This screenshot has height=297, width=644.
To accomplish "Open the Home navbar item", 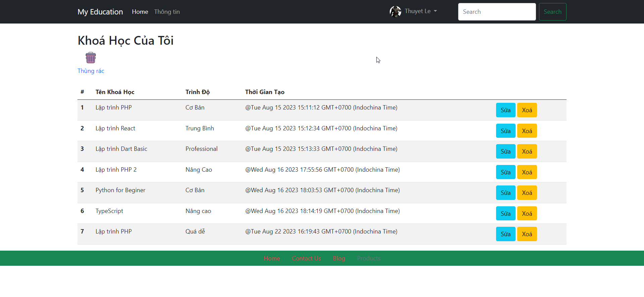I will coord(140,12).
